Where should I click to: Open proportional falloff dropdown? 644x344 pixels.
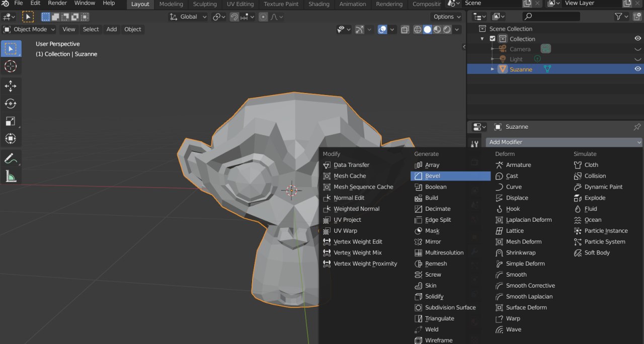click(x=277, y=17)
